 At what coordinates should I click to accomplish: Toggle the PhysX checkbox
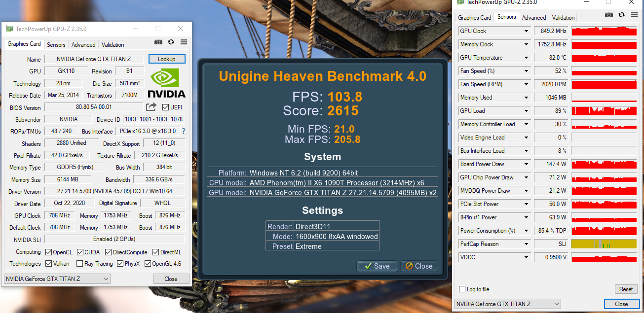[x=120, y=264]
